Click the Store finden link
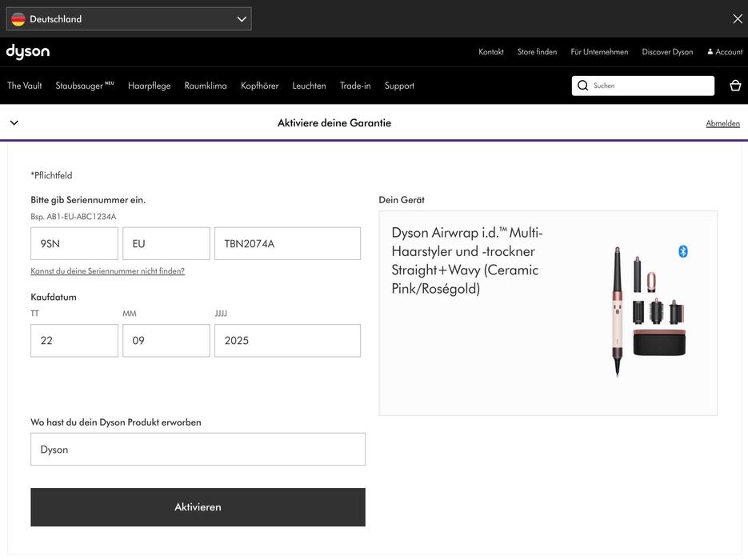The image size is (748, 560). tap(537, 52)
